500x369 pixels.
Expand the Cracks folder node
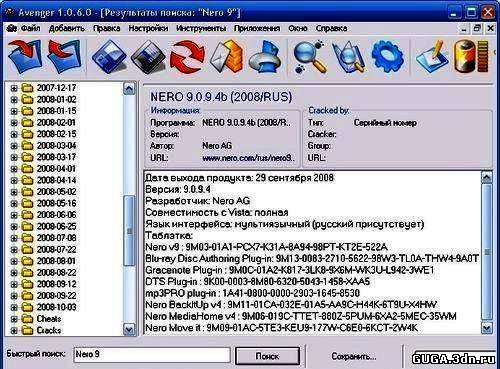coord(14,331)
